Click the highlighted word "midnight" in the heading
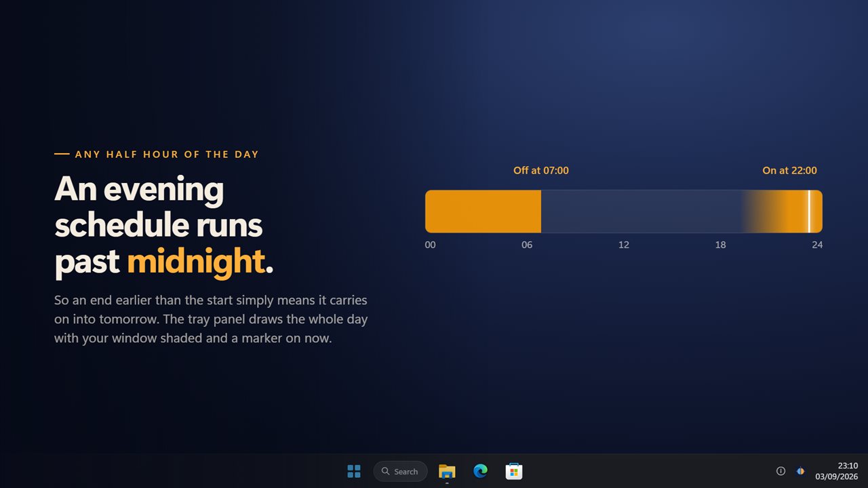The height and width of the screenshot is (488, 868). coord(195,262)
